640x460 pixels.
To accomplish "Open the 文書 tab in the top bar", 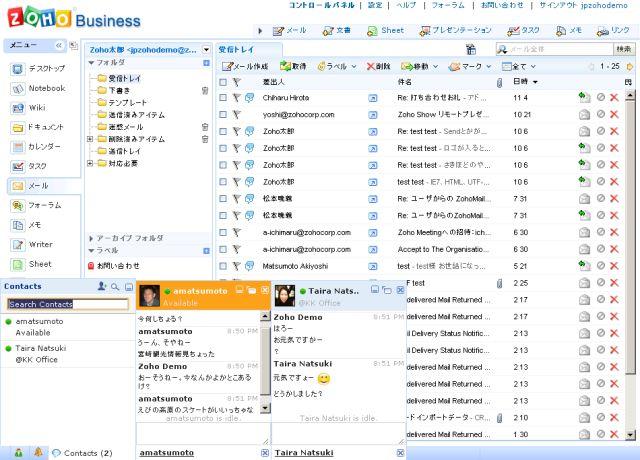I will (337, 31).
